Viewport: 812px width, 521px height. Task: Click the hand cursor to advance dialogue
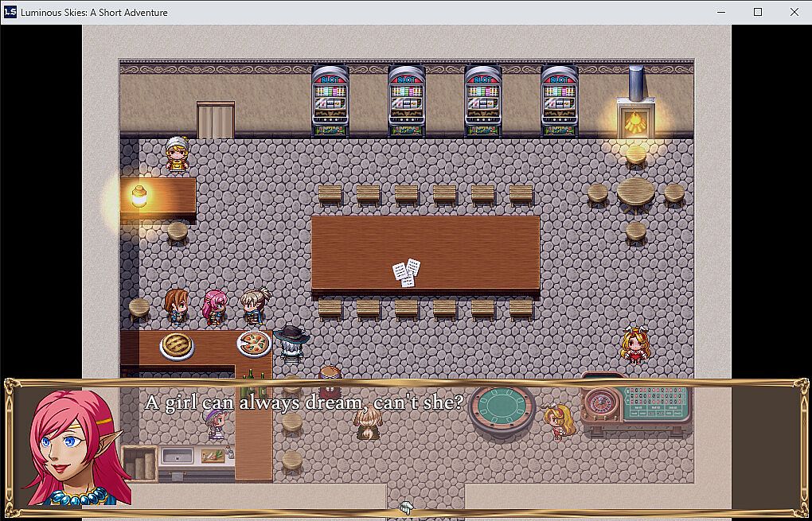pos(406,507)
